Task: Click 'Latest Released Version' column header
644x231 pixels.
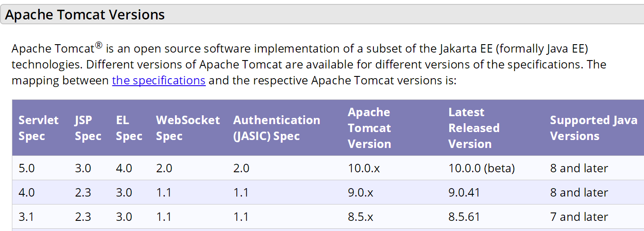Action: (474, 128)
